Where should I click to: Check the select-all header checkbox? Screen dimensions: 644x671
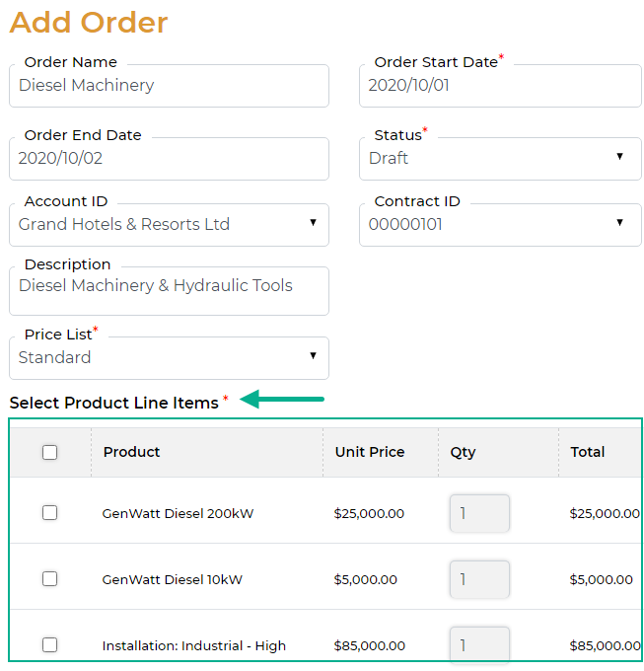point(50,453)
